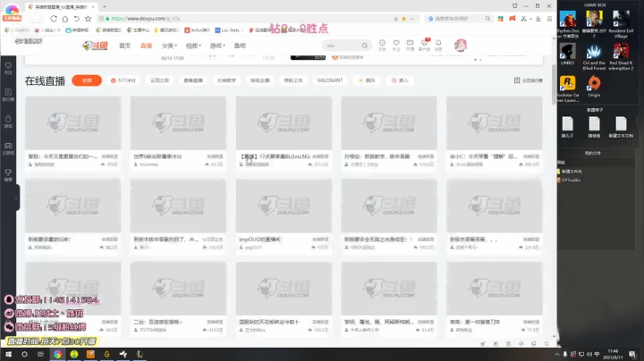Show hidden system tray icons chevron
This screenshot has width=644, height=361.
tap(557, 355)
